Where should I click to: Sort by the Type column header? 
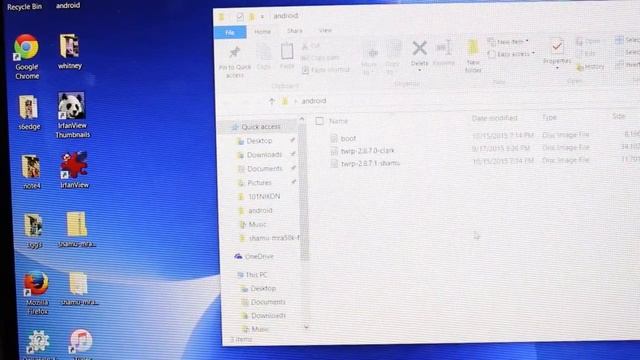click(x=549, y=118)
